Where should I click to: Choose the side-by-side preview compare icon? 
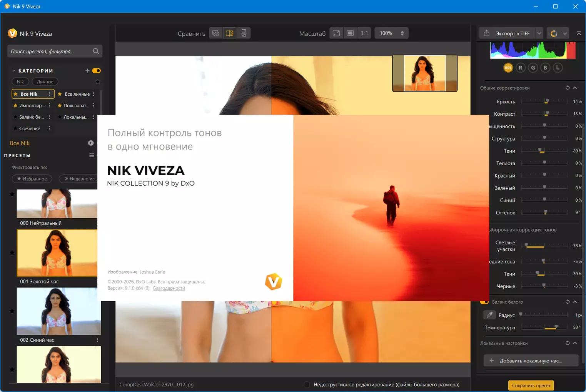244,33
